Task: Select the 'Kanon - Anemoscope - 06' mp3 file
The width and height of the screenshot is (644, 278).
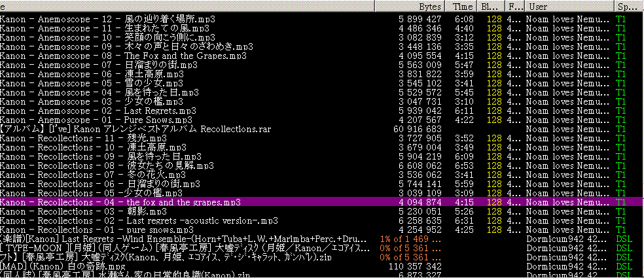Action: (92, 74)
